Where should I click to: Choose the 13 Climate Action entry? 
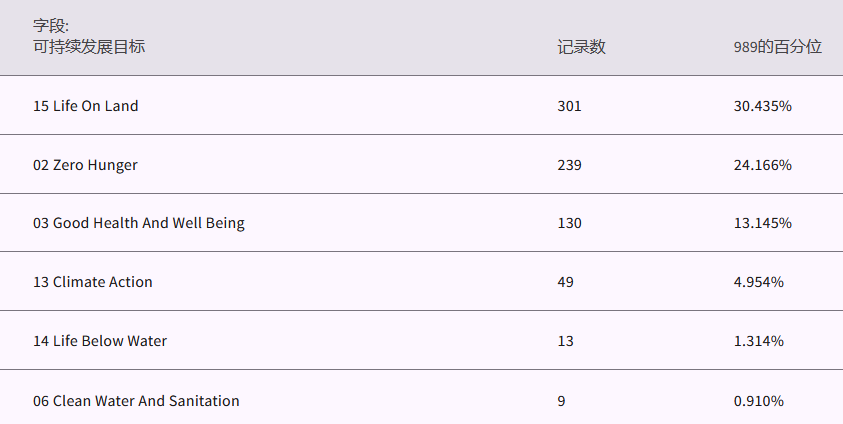point(93,282)
